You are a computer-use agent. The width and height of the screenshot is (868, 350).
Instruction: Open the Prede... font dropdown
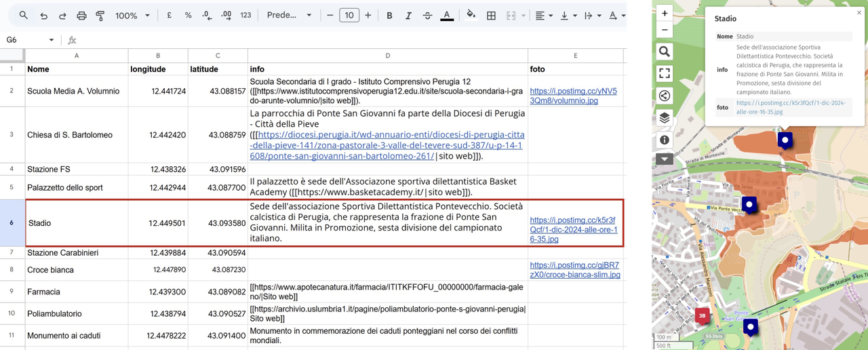click(x=289, y=16)
